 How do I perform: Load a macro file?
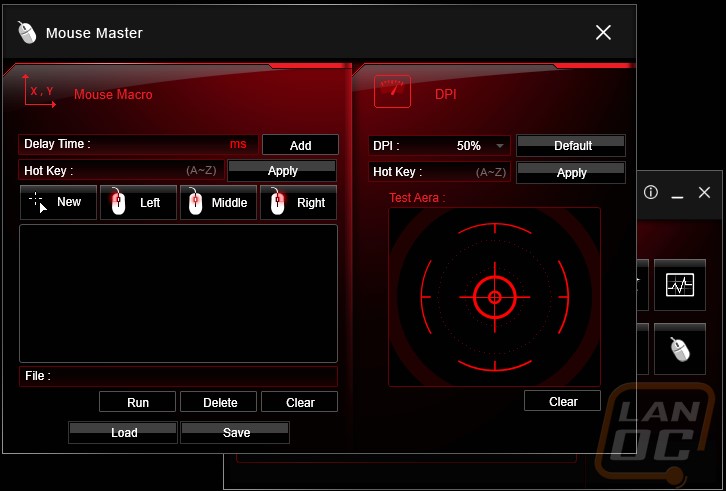(124, 432)
